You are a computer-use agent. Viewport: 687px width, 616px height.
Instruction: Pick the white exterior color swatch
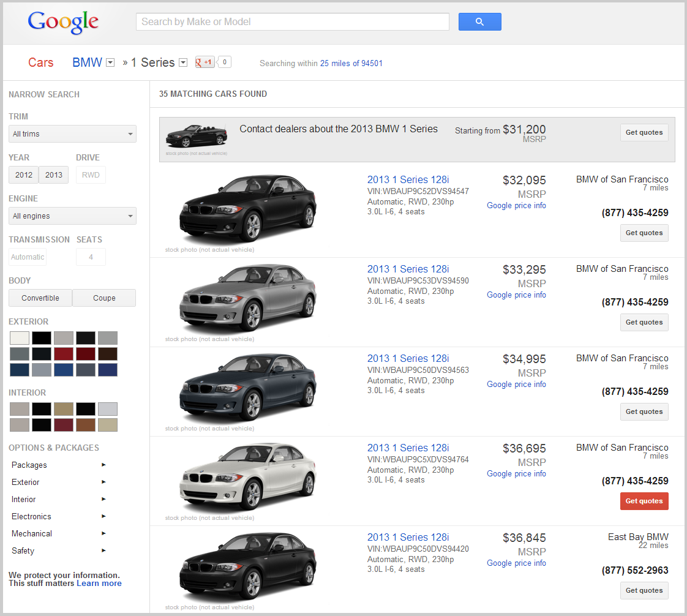(x=20, y=338)
